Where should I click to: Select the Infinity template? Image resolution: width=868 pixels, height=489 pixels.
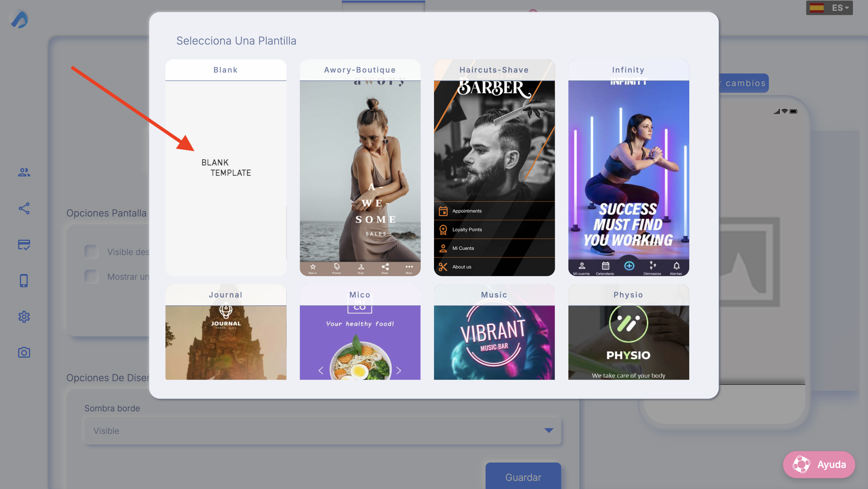tap(628, 168)
